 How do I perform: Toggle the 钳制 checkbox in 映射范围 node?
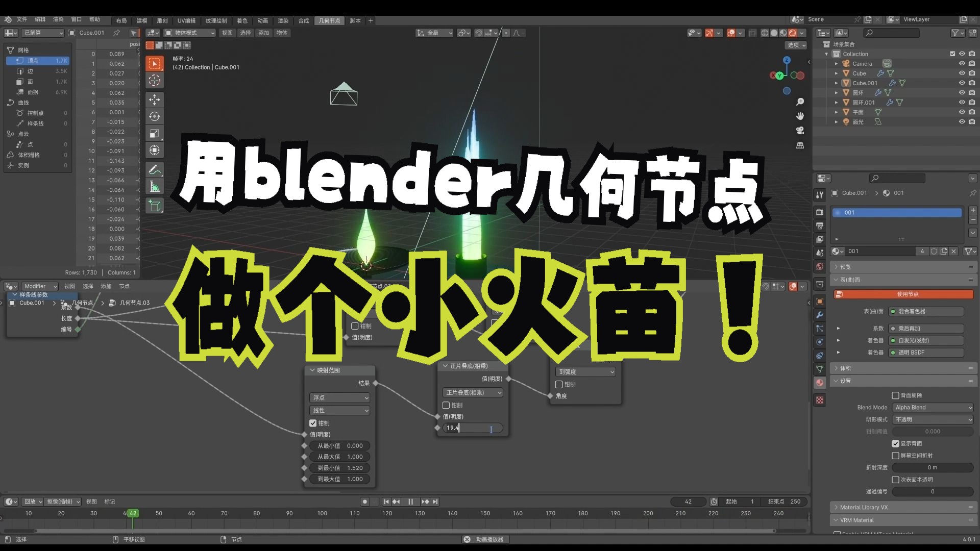[314, 423]
